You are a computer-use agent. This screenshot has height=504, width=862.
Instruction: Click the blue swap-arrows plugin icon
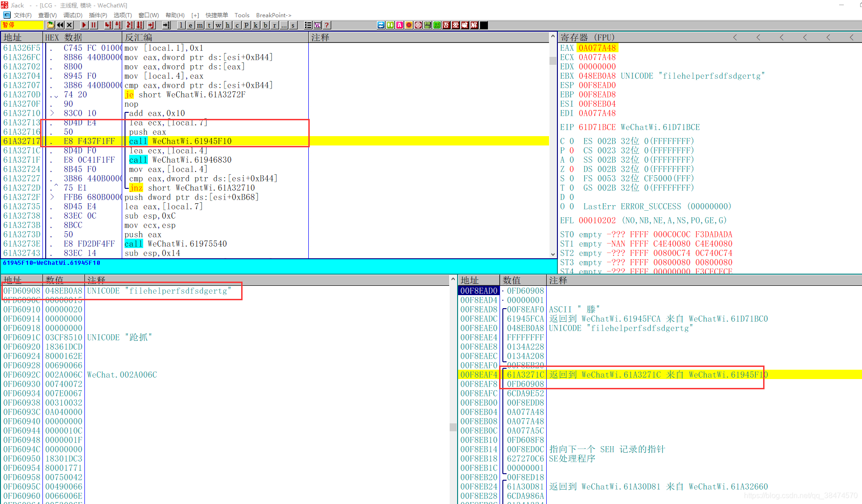click(x=381, y=25)
